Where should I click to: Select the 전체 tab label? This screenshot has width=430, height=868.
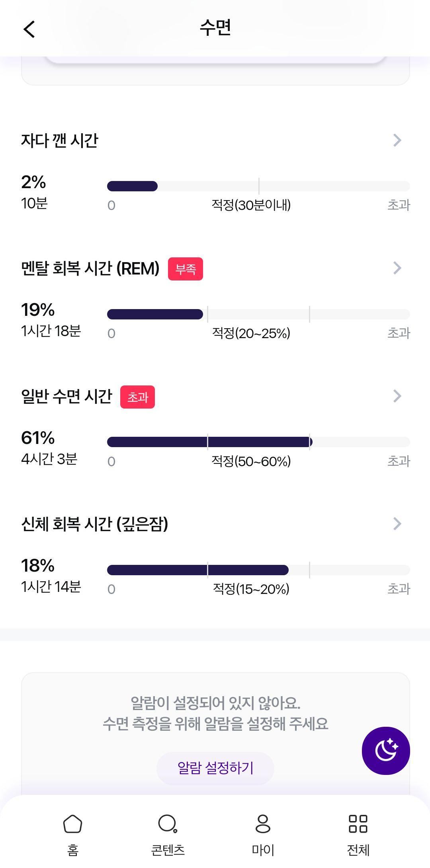(x=358, y=850)
